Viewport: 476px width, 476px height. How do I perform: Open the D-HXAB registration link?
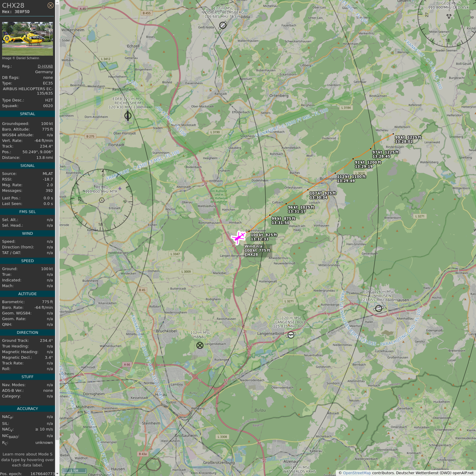pyautogui.click(x=45, y=66)
